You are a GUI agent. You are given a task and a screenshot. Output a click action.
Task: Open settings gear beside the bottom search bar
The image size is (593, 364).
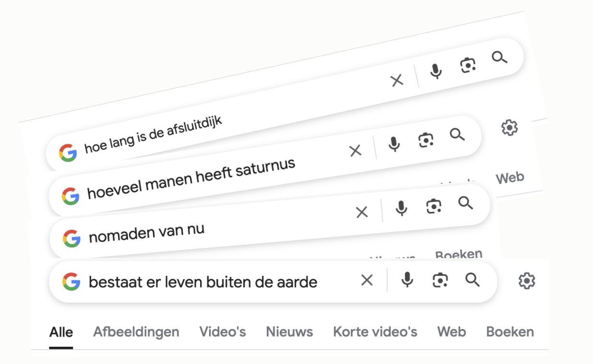(x=527, y=281)
